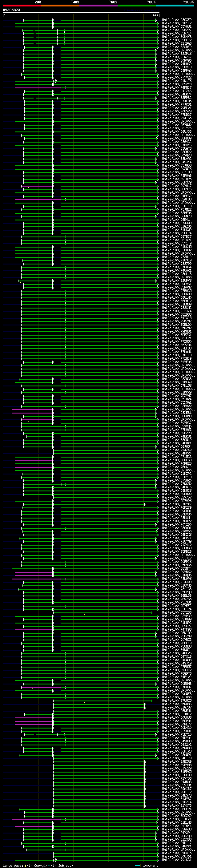Select hit label UniRef100_A6CEP4

tap(177, 809)
